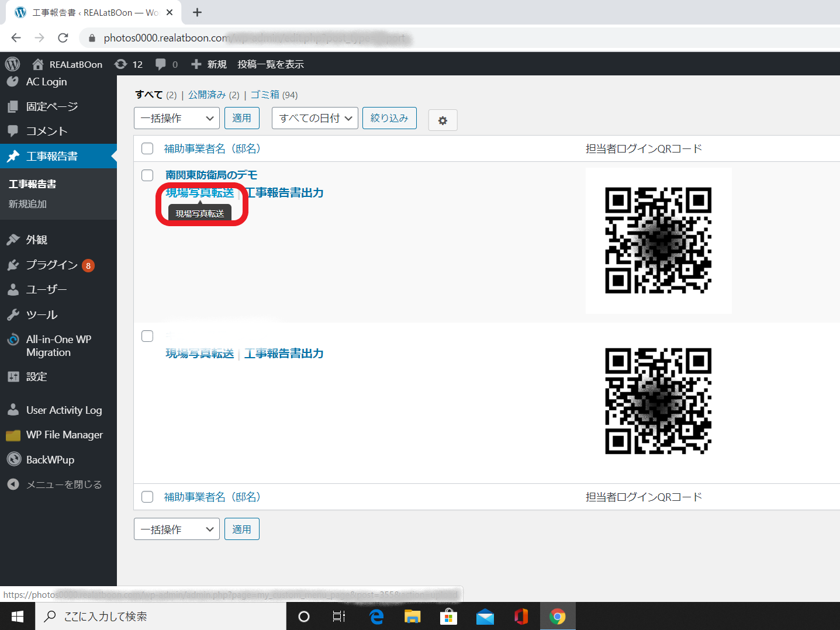
Task: Open 新規追加 in the sidebar submenu
Action: click(x=27, y=204)
